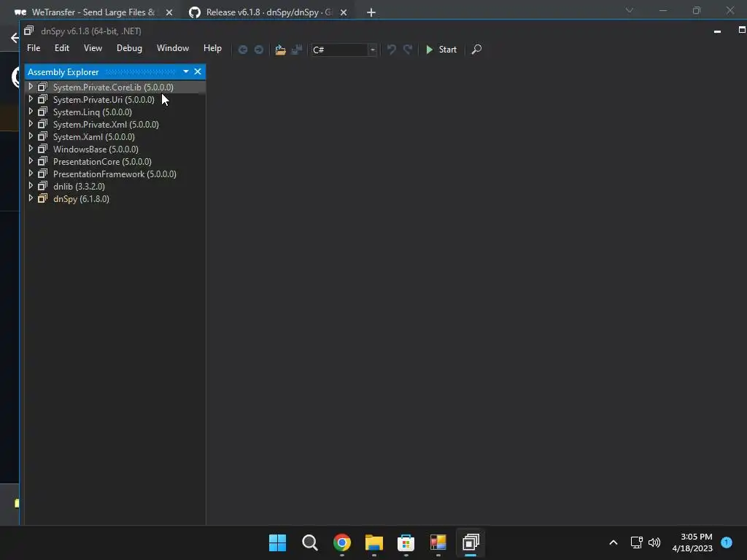747x560 pixels.
Task: Show hidden system tray icons
Action: point(614,542)
